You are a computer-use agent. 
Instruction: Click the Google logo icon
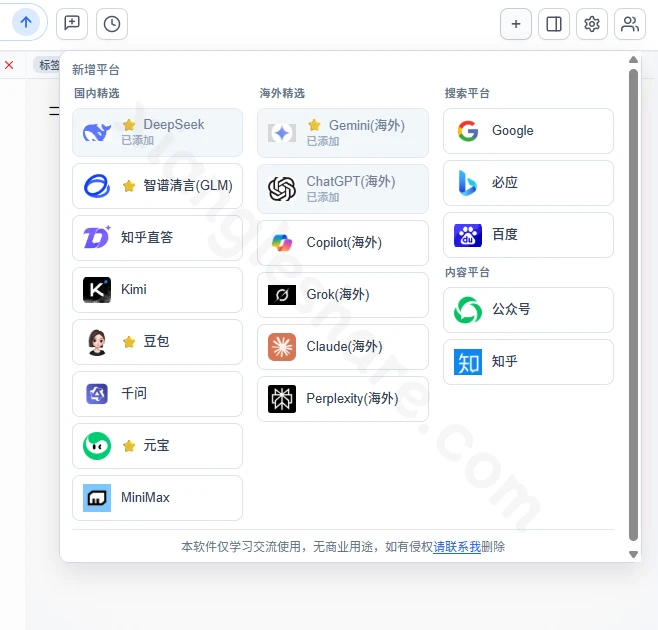pos(468,131)
